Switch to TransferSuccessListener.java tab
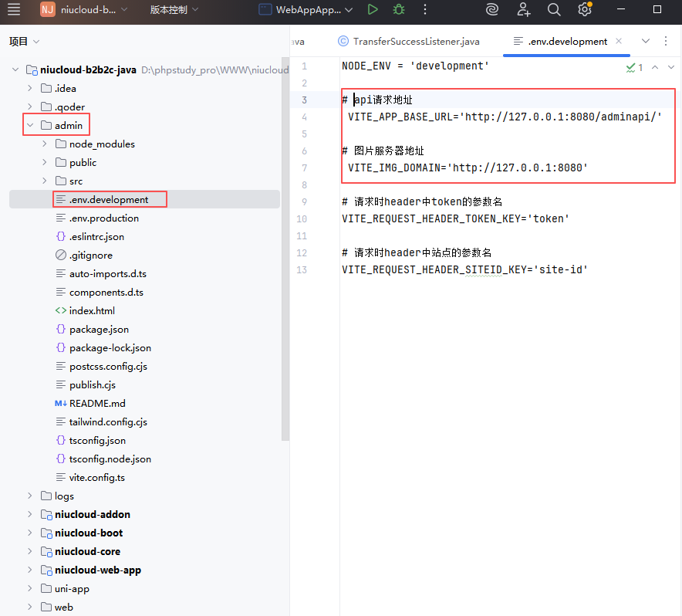682x616 pixels. 408,42
